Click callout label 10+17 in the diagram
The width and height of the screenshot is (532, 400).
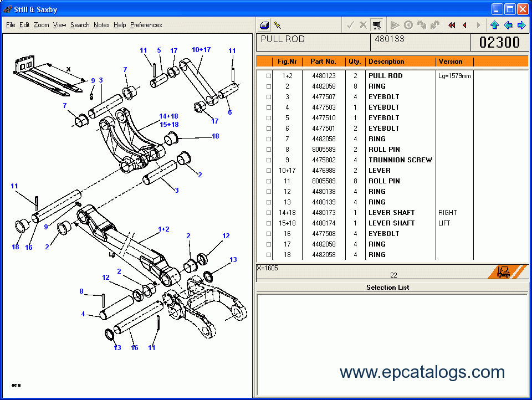tap(201, 49)
